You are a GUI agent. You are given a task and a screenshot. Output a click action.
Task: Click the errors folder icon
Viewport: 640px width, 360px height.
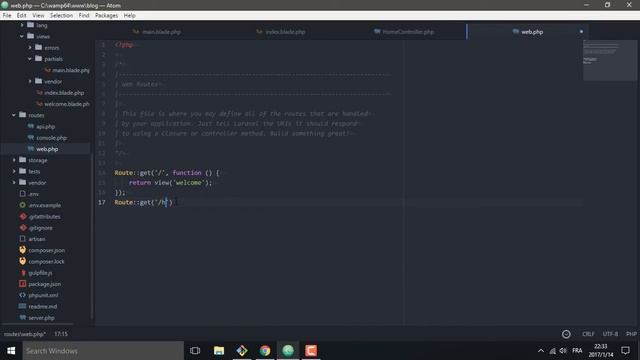tap(38, 47)
